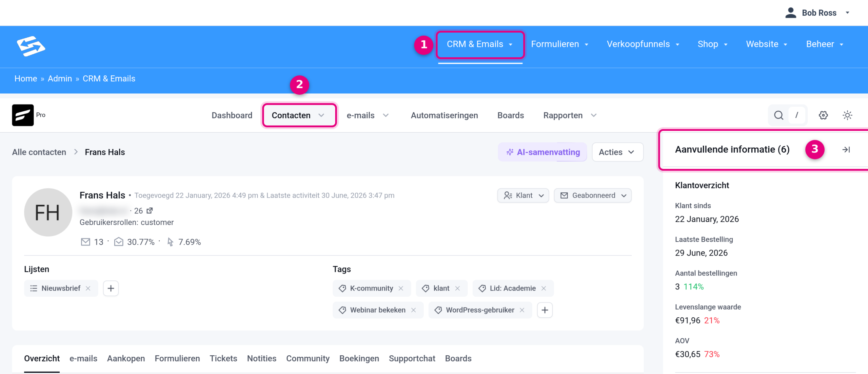Change contact type Klant dropdown
This screenshot has width=868, height=374.
523,195
